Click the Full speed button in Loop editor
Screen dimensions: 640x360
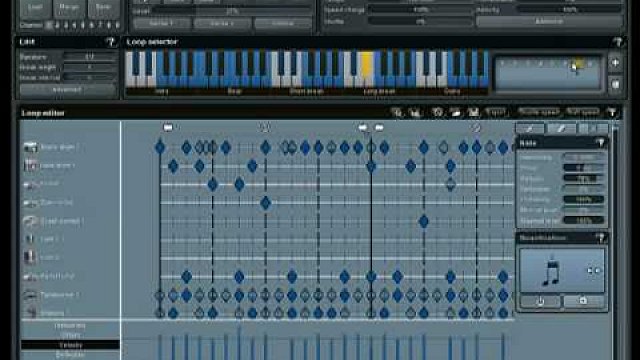tap(582, 111)
